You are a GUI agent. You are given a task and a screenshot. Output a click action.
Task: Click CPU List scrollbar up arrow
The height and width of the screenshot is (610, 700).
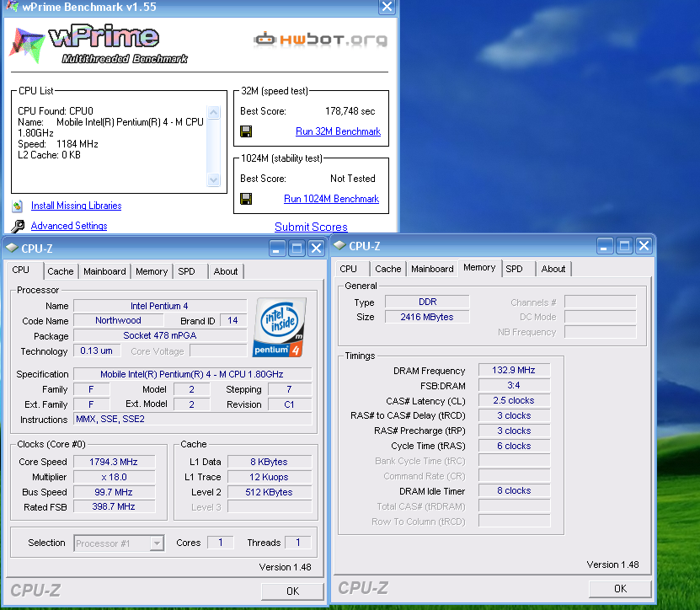[213, 112]
